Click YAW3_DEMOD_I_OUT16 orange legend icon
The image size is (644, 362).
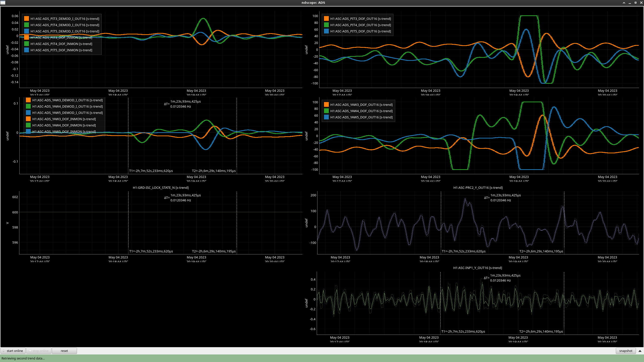pos(28,100)
